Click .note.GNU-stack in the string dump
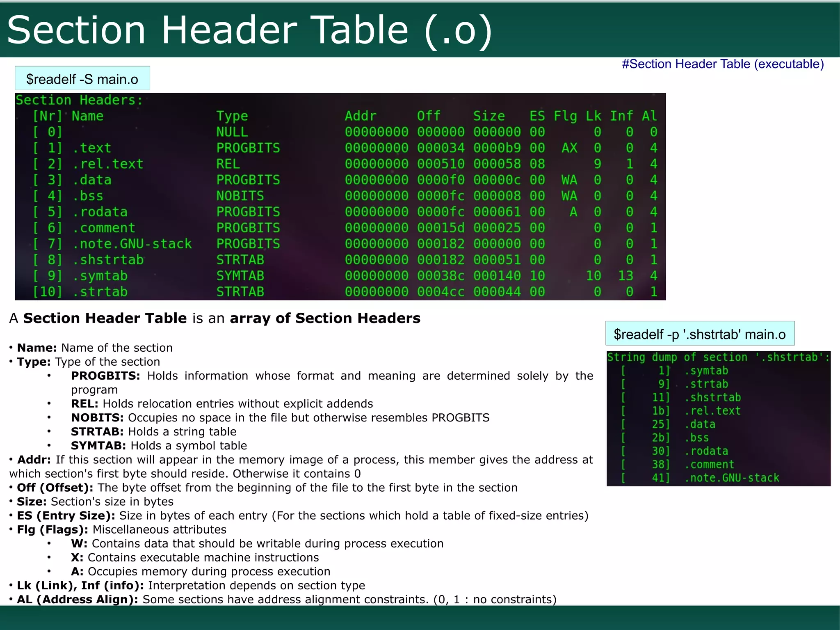The width and height of the screenshot is (840, 630). [x=732, y=478]
